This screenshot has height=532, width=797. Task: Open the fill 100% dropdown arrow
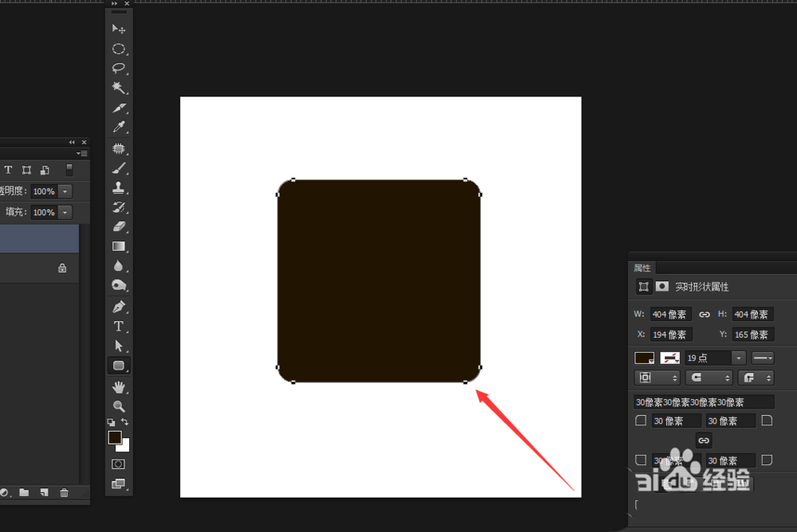tap(65, 213)
